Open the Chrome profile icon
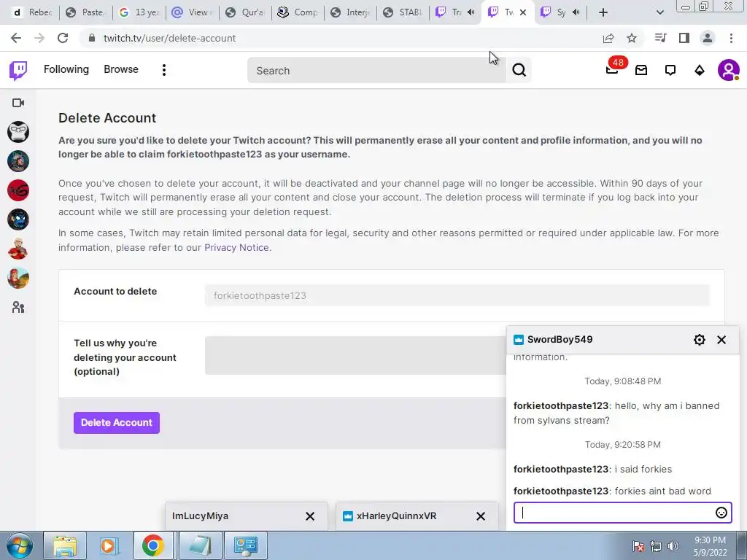 tap(708, 38)
